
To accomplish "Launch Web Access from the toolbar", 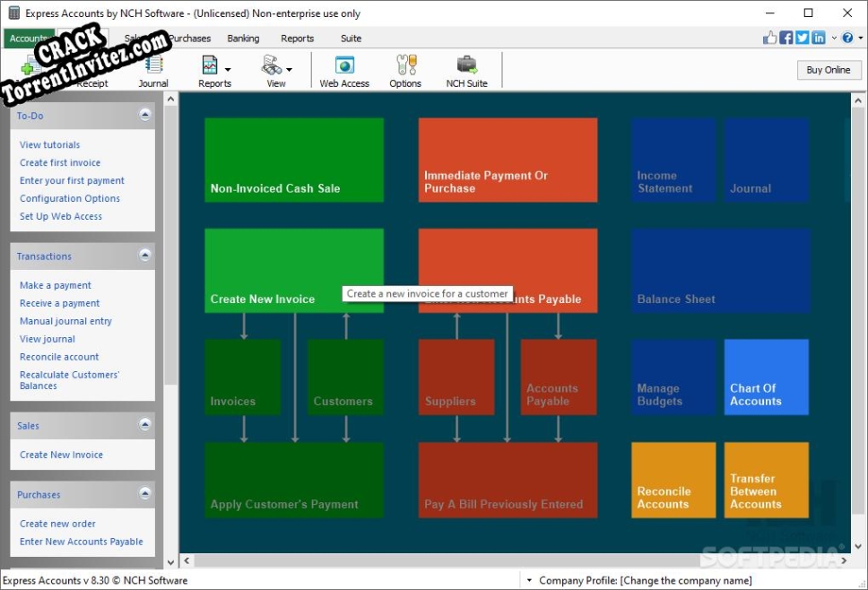I will point(343,70).
